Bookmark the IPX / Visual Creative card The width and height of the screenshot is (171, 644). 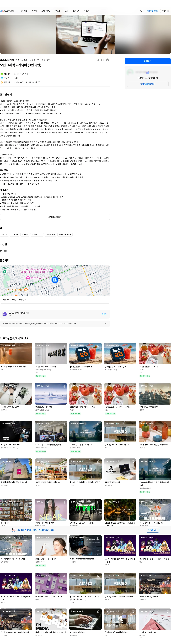29,424
